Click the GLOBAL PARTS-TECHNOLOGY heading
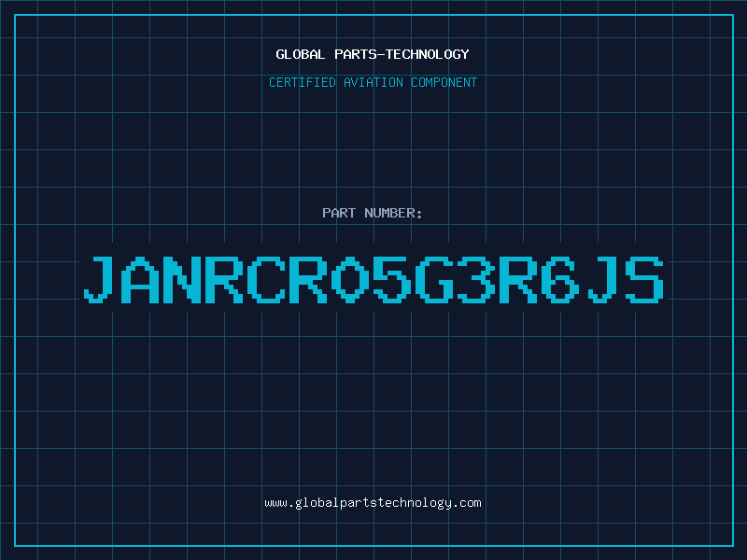The image size is (747, 560). point(373,54)
